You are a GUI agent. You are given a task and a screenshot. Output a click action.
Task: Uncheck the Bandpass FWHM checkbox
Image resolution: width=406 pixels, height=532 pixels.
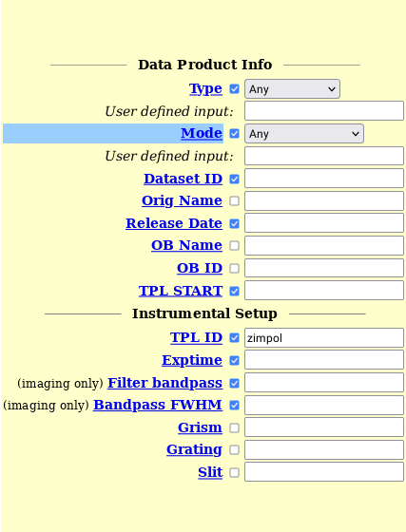tap(234, 405)
